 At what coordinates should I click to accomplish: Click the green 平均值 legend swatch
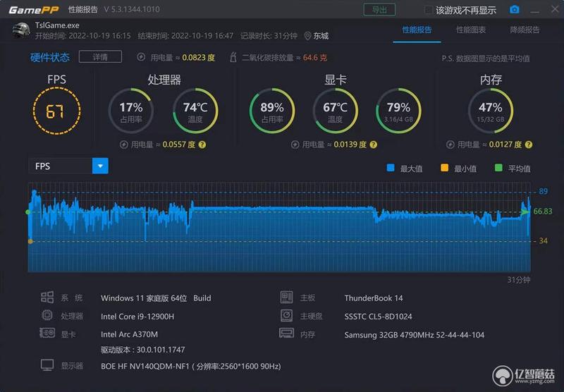coord(498,168)
